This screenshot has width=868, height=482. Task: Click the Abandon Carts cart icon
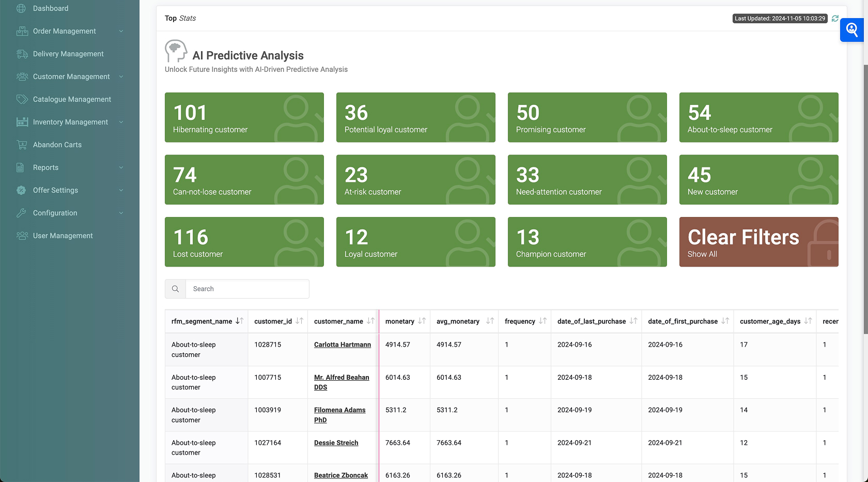[x=22, y=145]
